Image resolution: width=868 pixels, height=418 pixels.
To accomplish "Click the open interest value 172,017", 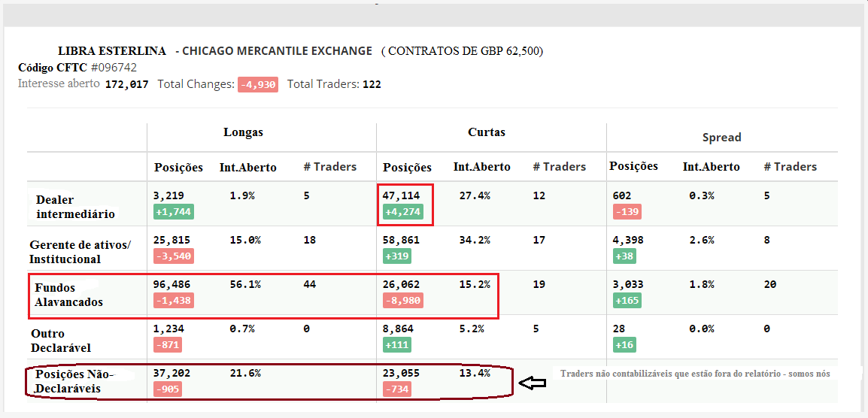I will (126, 84).
